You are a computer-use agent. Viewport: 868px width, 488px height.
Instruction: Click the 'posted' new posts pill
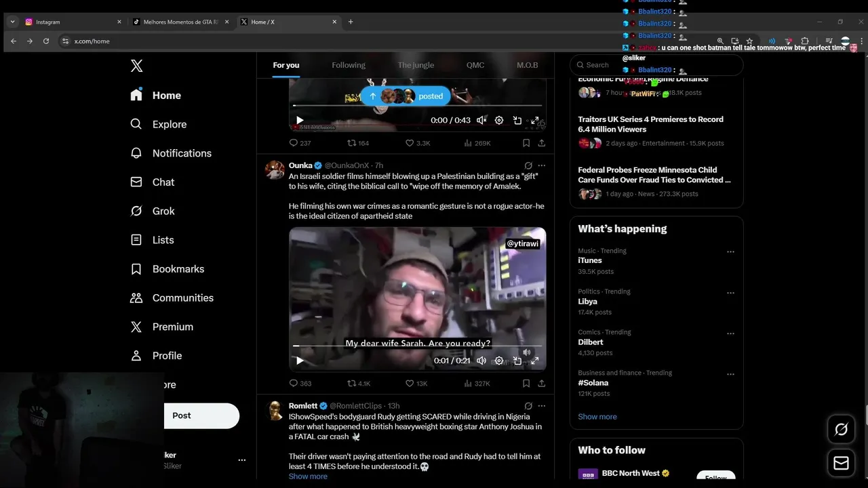[x=406, y=96]
